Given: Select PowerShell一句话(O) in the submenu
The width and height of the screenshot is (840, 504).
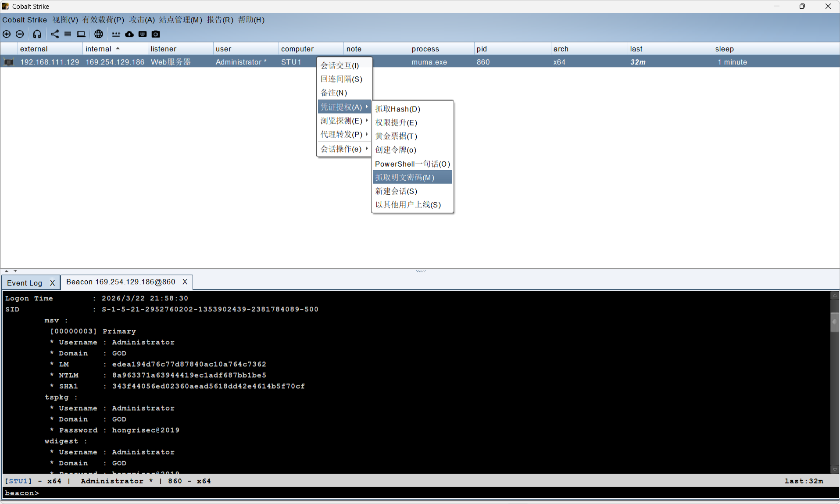Looking at the screenshot, I should (412, 164).
